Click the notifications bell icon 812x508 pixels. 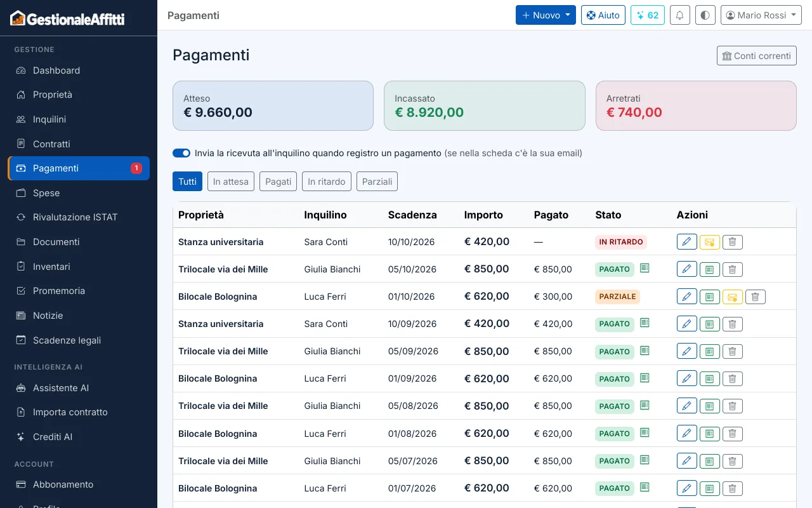point(680,15)
